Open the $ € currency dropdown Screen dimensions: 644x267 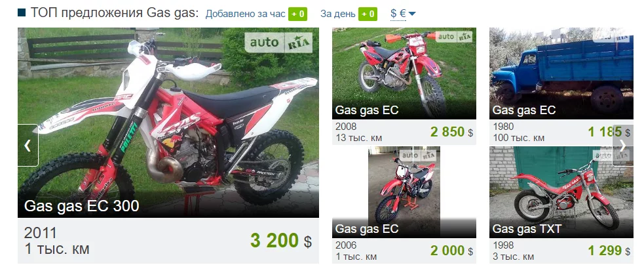(x=403, y=14)
